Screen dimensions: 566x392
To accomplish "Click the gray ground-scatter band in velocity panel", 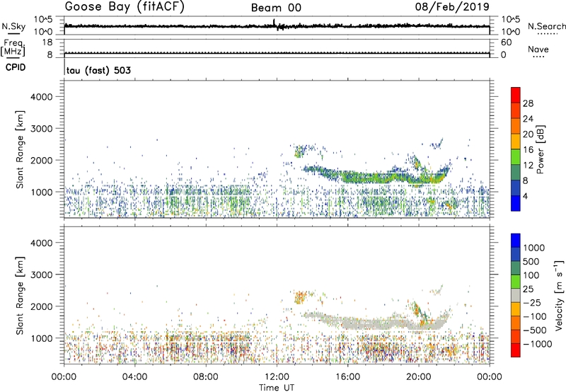I will pyautogui.click(x=376, y=323).
